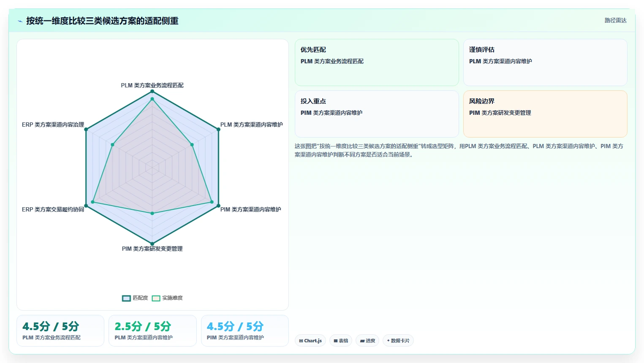Image resolution: width=644 pixels, height=363 pixels.
Task: Click the 实施难度 legend color box
Action: pyautogui.click(x=156, y=298)
